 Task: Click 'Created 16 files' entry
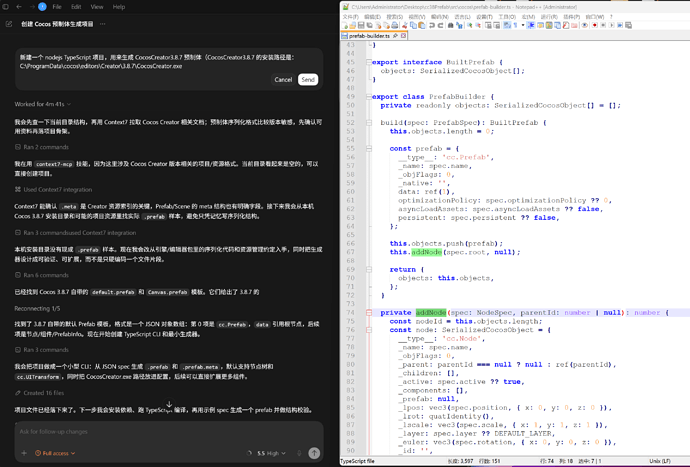pos(40,393)
